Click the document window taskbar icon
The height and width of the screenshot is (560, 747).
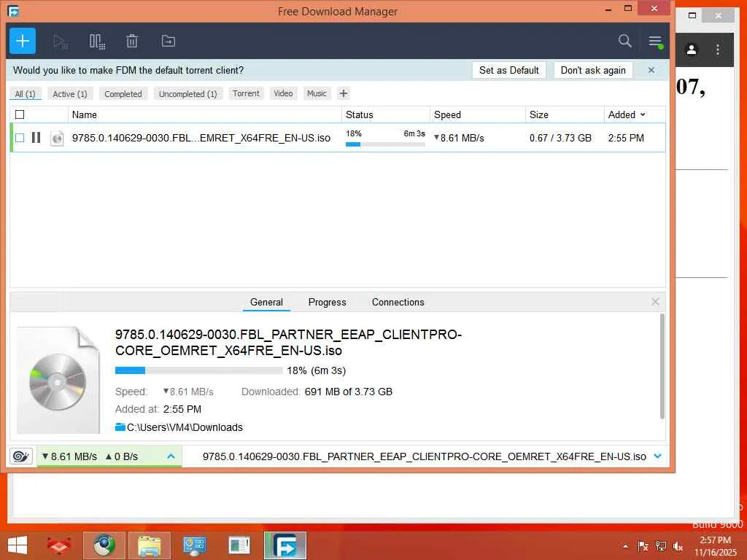pos(239,545)
